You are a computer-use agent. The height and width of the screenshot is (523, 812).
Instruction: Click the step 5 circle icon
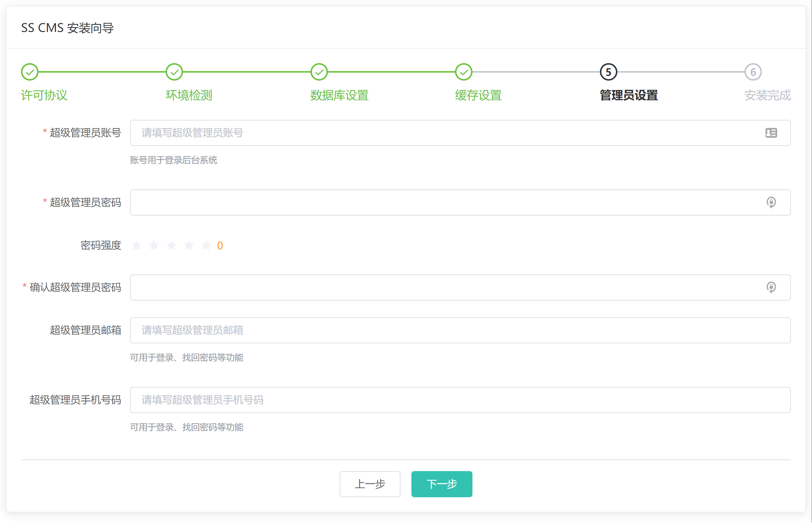tap(608, 72)
